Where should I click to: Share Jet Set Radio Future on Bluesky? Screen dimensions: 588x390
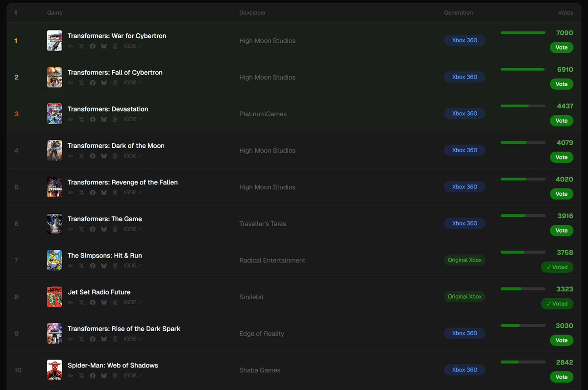104,302
